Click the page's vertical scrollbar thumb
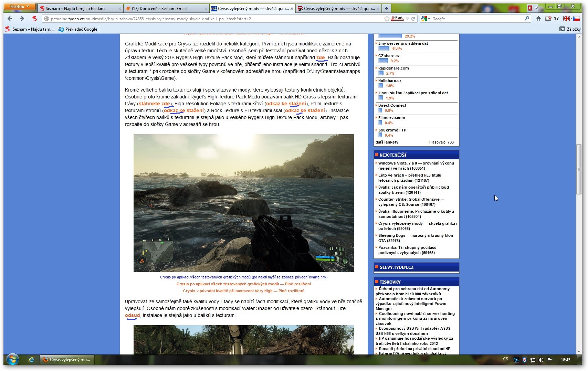Viewport: 588px width, 371px height. tap(579, 169)
